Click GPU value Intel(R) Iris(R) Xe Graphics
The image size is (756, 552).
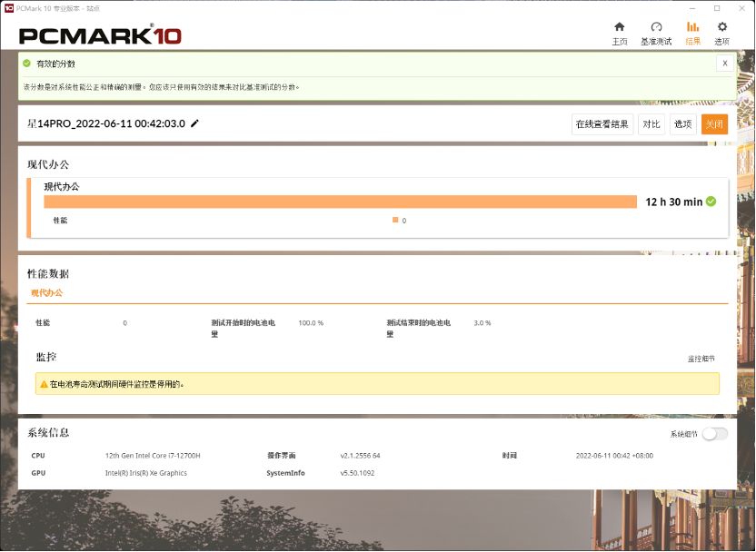pos(146,473)
